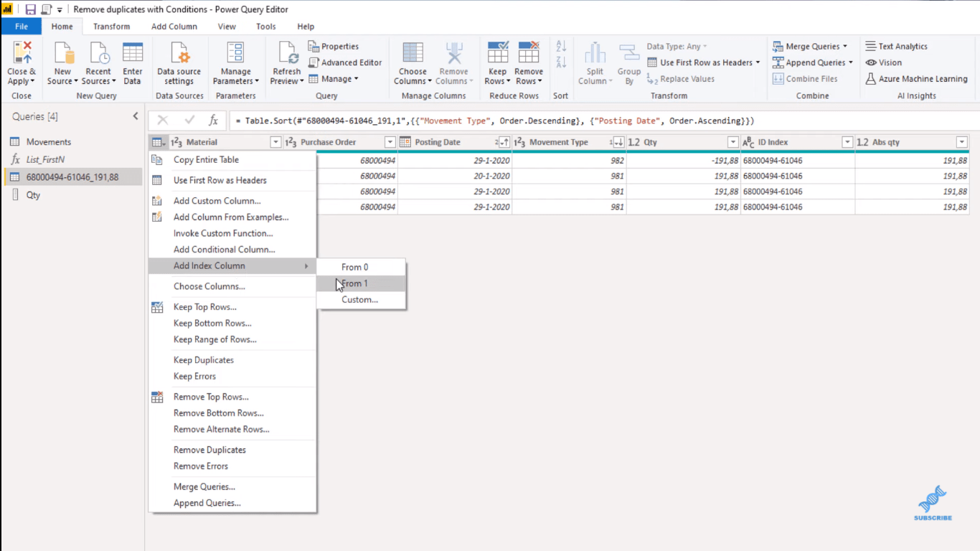Click the Recent Sources icon

(x=98, y=54)
